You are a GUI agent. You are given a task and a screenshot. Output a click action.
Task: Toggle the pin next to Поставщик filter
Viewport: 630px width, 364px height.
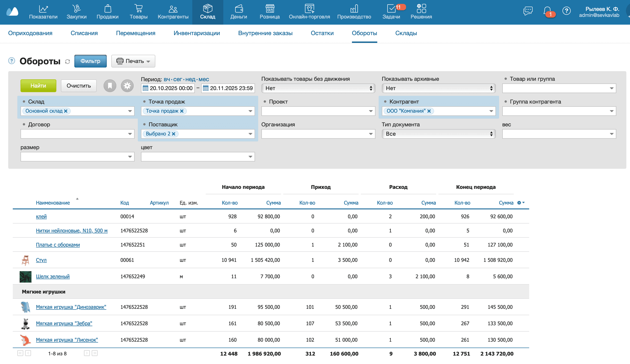coord(145,124)
